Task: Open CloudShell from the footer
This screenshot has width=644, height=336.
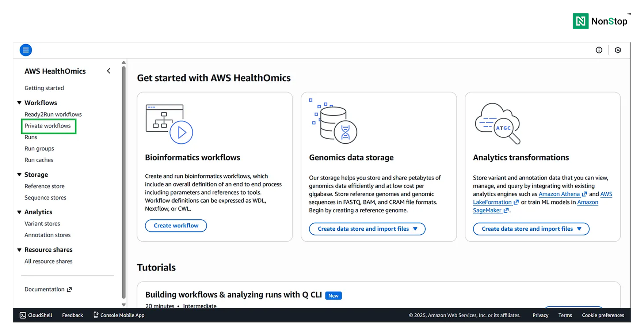Action: pos(36,315)
